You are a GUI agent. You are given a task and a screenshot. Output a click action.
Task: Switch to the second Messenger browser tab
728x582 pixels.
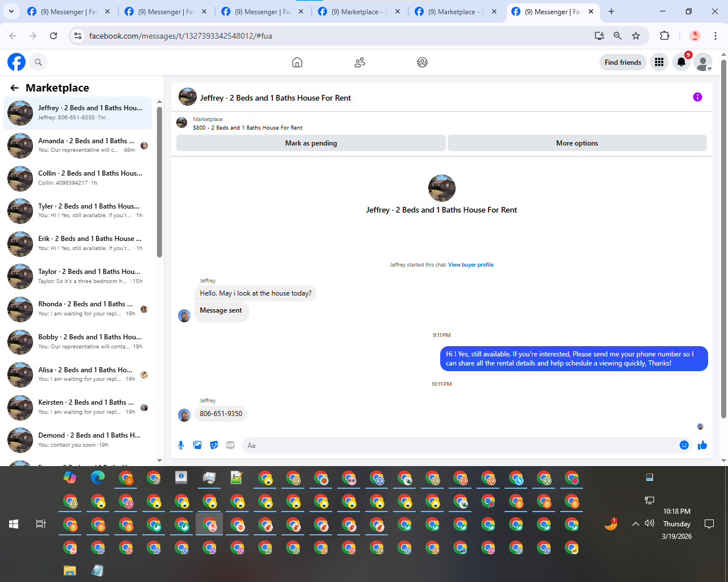point(166,11)
